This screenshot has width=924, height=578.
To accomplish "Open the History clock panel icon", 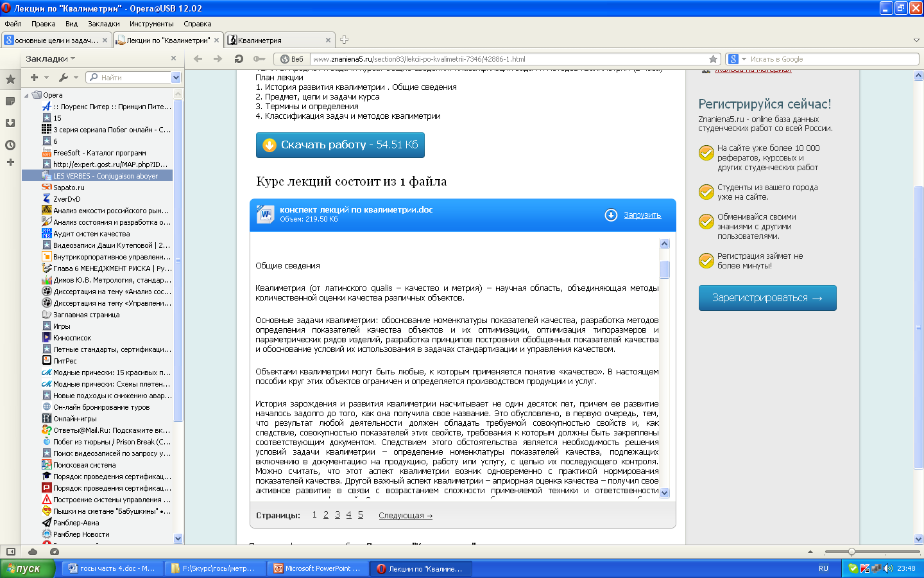I will pos(10,145).
